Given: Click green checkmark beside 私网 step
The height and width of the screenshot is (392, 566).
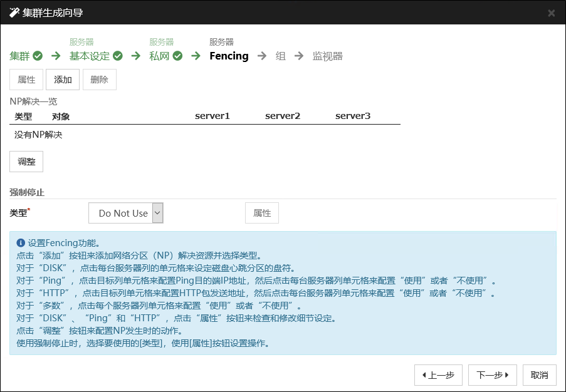Looking at the screenshot, I should pyautogui.click(x=177, y=56).
